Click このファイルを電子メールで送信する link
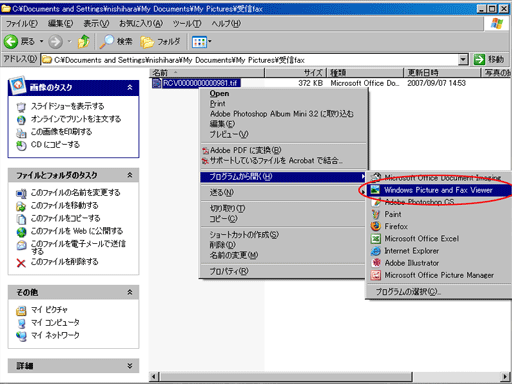Viewport: 512px width, 384px height. (x=78, y=247)
